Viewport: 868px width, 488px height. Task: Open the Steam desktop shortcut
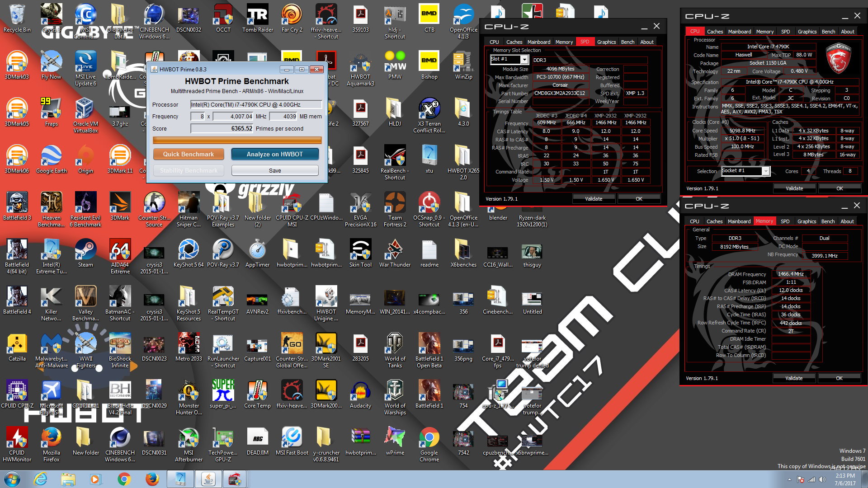[x=85, y=253]
